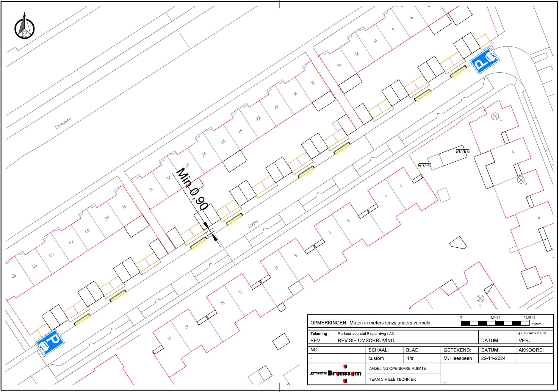
Task: Click the black-and-white scale bar in Meters
Action: click(x=495, y=323)
